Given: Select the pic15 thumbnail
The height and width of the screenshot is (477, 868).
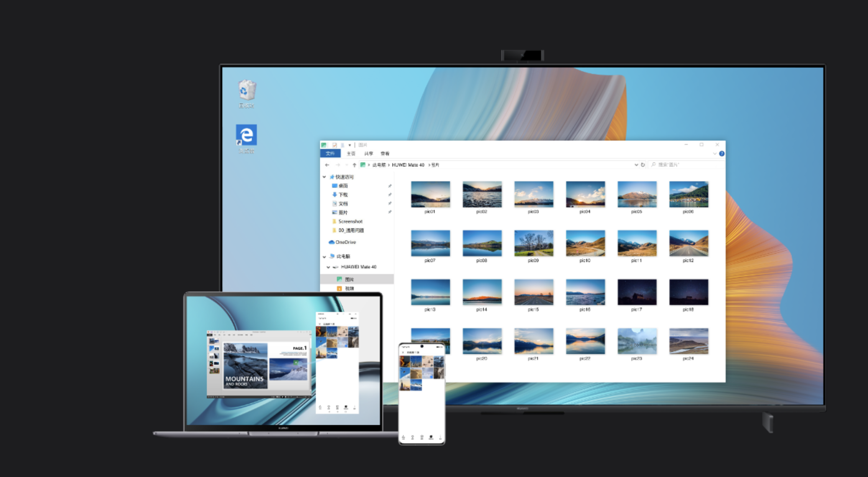Looking at the screenshot, I should point(534,292).
